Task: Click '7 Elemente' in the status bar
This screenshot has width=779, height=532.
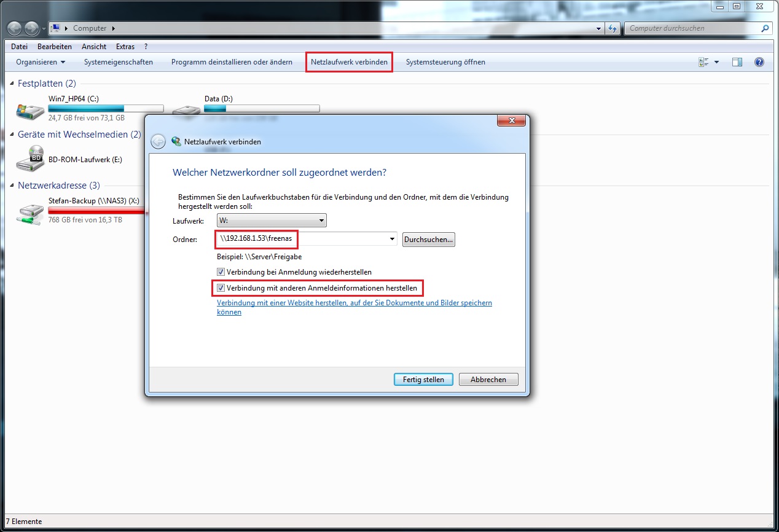Action: tap(24, 522)
